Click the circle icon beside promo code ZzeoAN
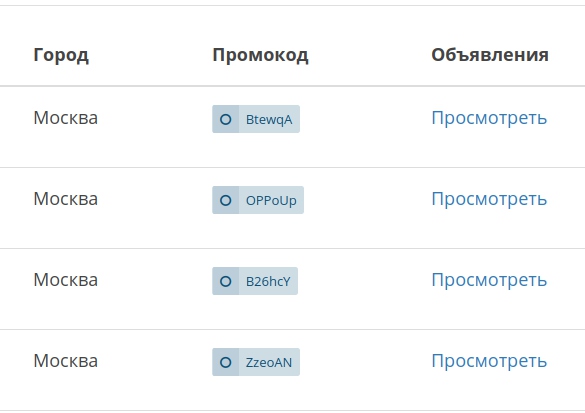The height and width of the screenshot is (413, 585). (x=225, y=362)
